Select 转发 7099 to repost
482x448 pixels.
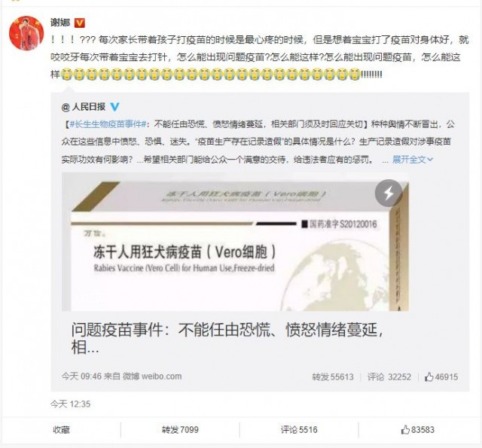point(180,430)
